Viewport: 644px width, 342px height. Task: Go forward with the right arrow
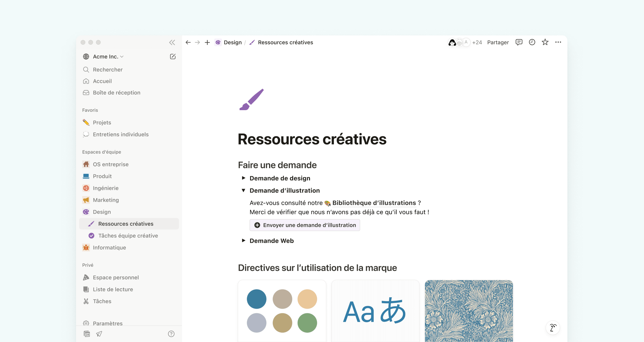click(x=197, y=42)
